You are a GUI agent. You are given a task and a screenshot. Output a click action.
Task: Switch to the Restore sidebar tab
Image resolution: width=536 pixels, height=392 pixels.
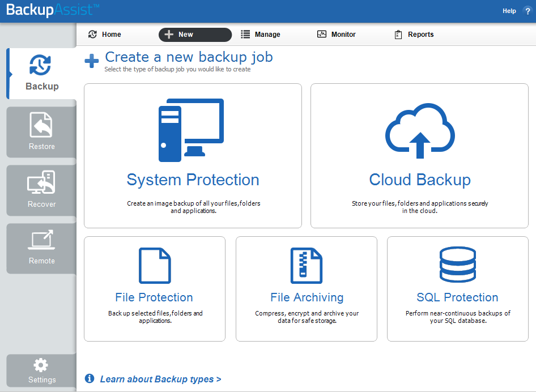[42, 132]
